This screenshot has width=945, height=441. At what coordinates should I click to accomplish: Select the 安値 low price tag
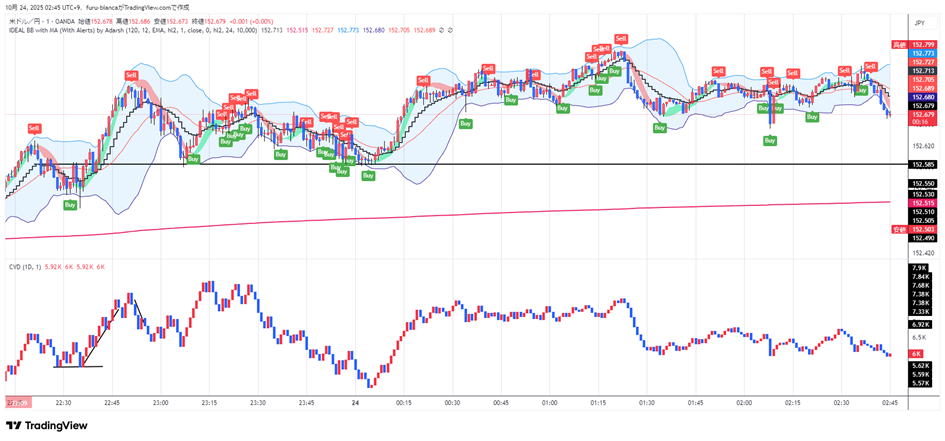897,229
